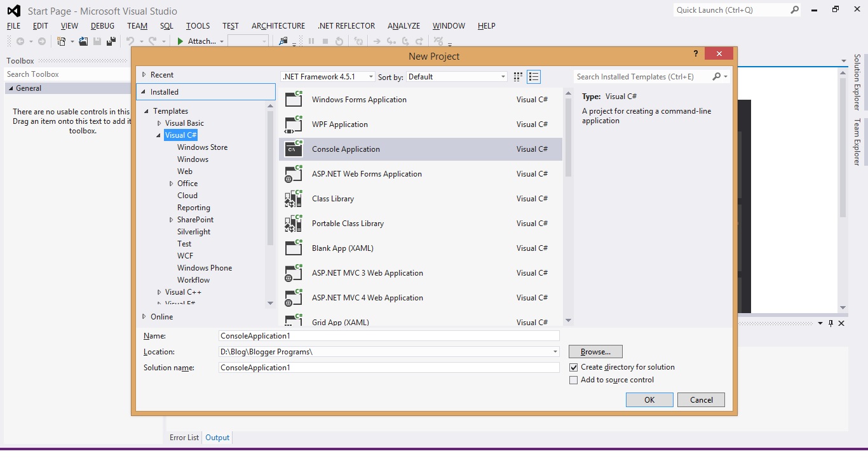
Task: Uncheck Create directory for solution
Action: (574, 367)
